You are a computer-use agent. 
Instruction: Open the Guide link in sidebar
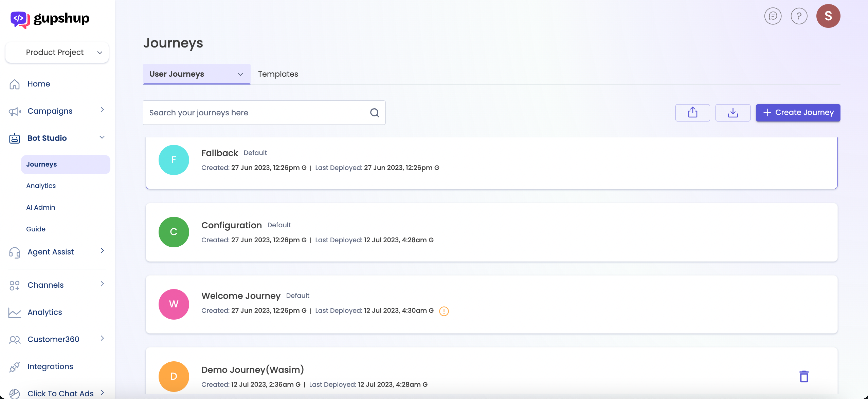coord(36,229)
